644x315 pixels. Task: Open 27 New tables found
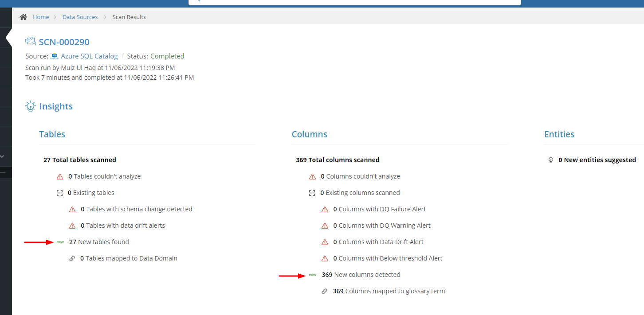click(x=99, y=242)
